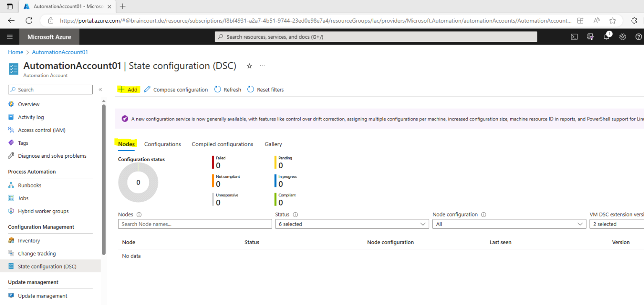Open the Gallery tab
644x305 pixels.
273,144
